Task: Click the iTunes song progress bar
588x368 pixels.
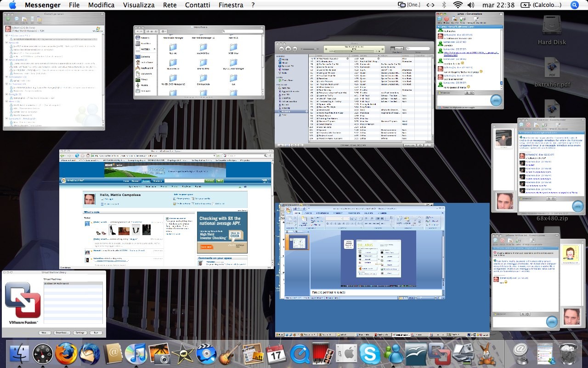Action: tap(354, 51)
